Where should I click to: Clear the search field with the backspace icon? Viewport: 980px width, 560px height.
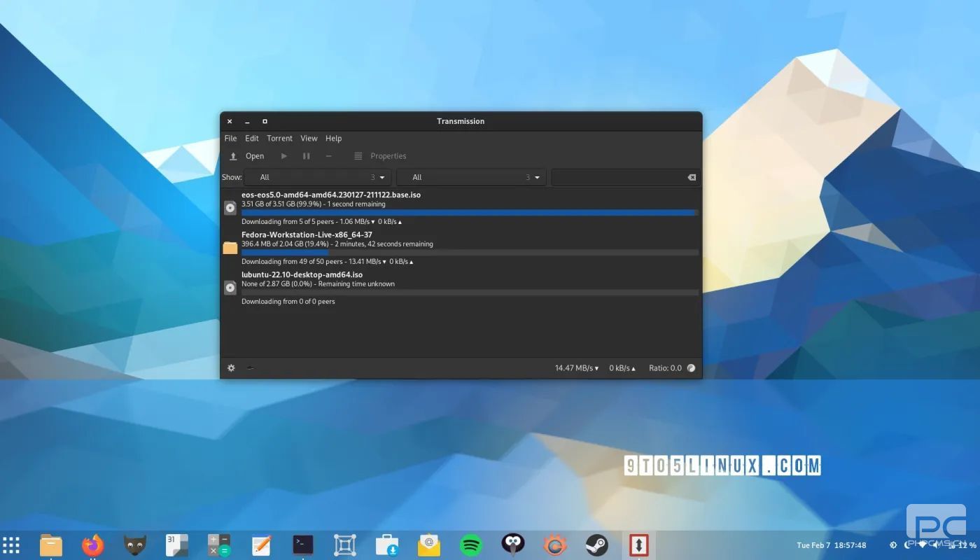click(692, 178)
